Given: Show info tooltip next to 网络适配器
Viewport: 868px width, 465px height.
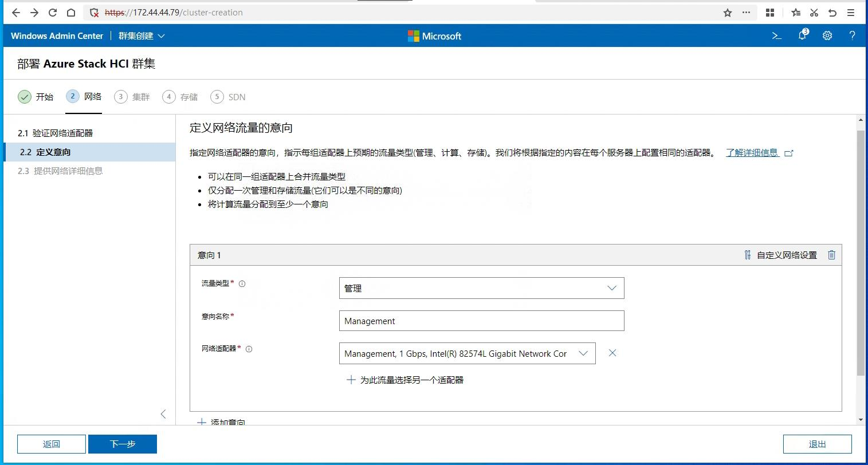Looking at the screenshot, I should pyautogui.click(x=249, y=349).
